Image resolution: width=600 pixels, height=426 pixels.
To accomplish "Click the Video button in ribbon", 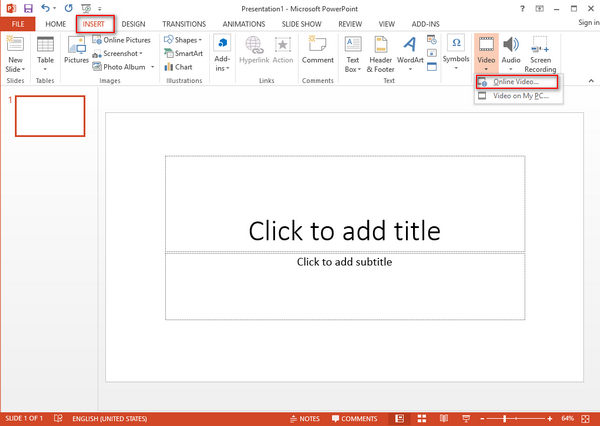I will pos(486,54).
